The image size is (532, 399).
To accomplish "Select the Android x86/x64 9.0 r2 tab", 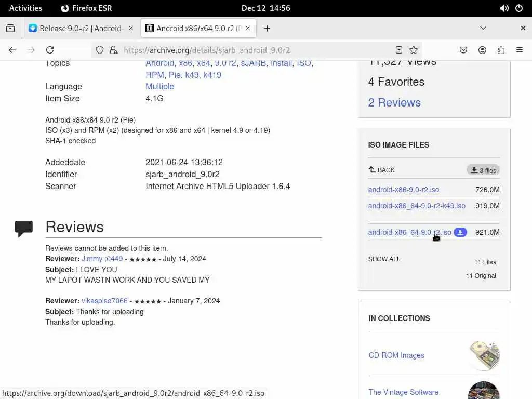I will 198,28.
